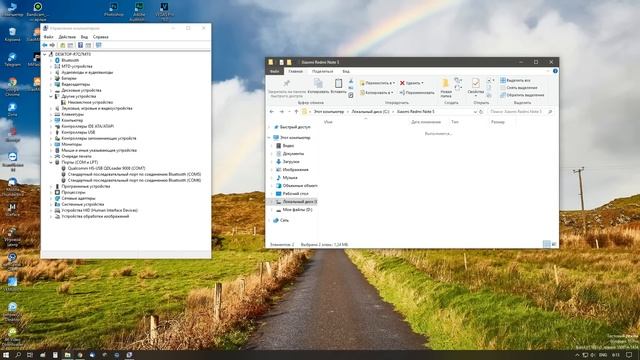Click Выделить все in ribbon
Viewport: 640px width, 360px height.
[x=515, y=80]
